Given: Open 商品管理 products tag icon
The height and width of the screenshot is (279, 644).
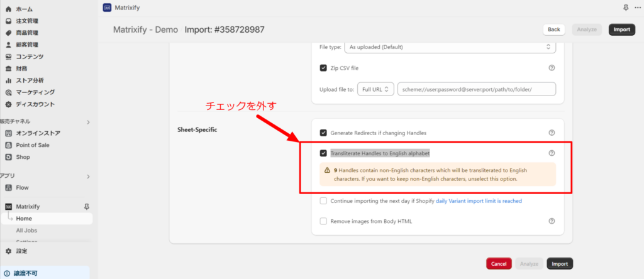Looking at the screenshot, I should tap(8, 33).
